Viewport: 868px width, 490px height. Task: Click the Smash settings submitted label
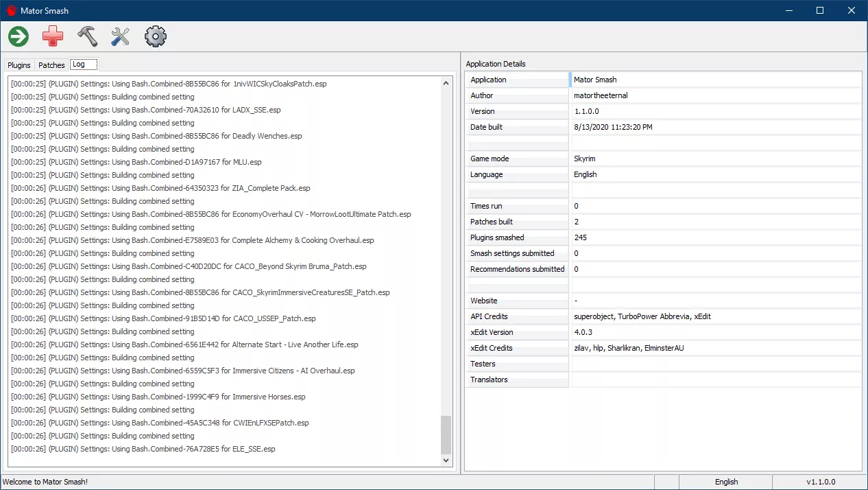(x=512, y=253)
